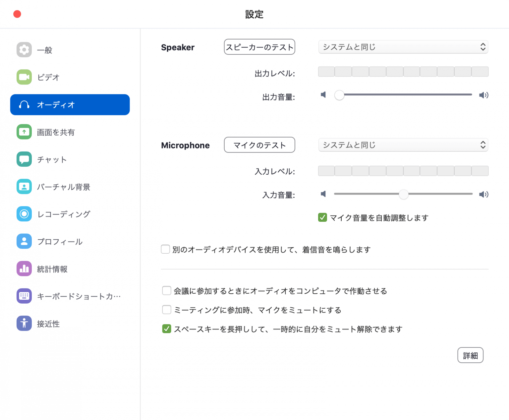Click the loud speaker icon beside 入力音量
509x420 pixels.
tap(483, 194)
